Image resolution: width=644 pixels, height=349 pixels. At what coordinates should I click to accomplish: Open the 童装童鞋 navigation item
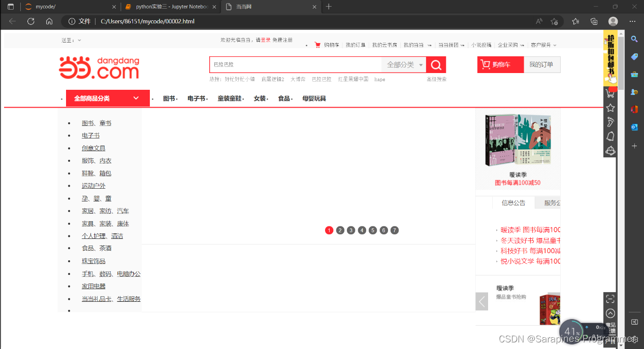point(230,98)
